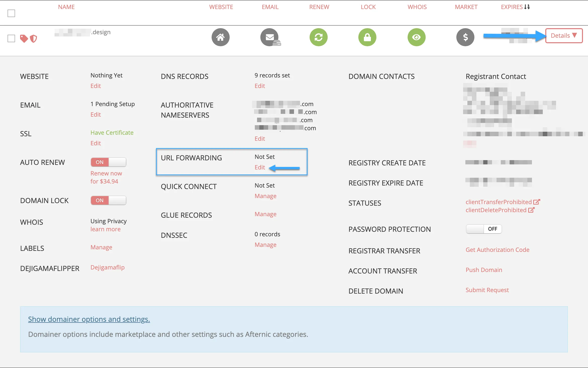Click the REGISTRY EXPIRE DATE label

click(x=386, y=183)
